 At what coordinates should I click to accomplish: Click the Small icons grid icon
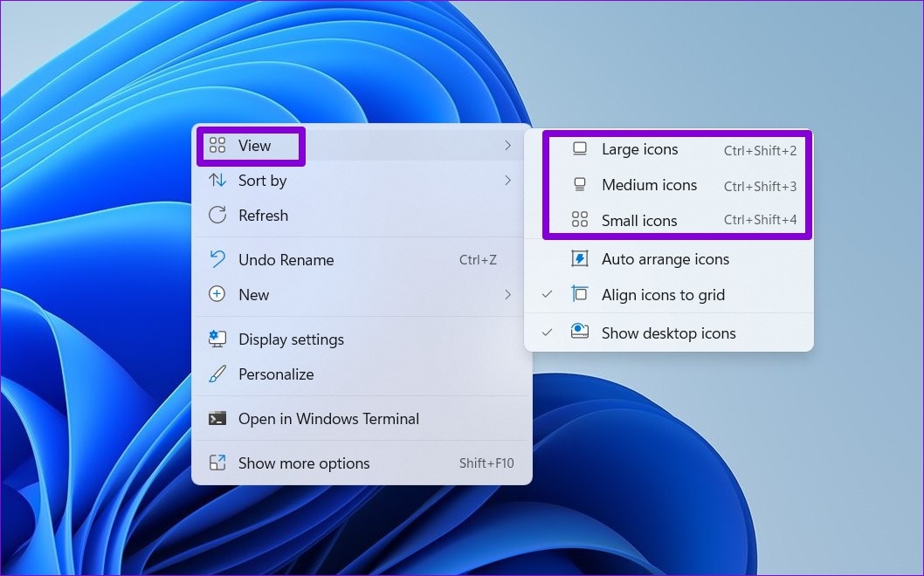point(580,220)
